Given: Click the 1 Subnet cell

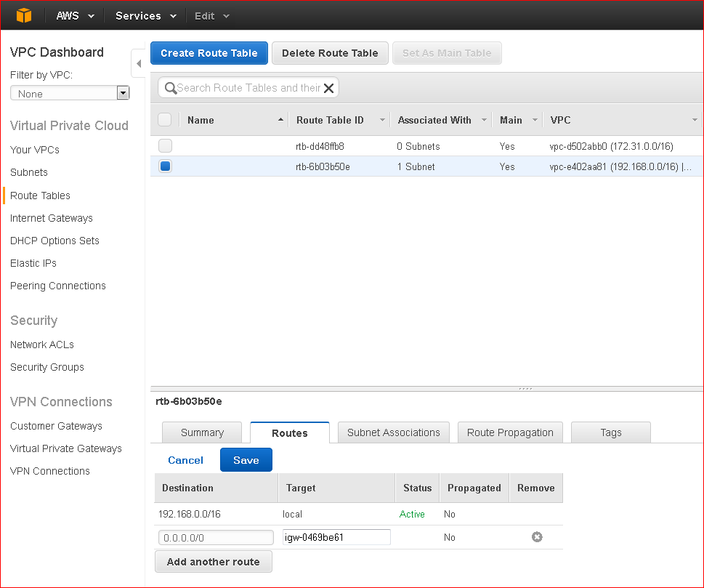Looking at the screenshot, I should pos(416,166).
